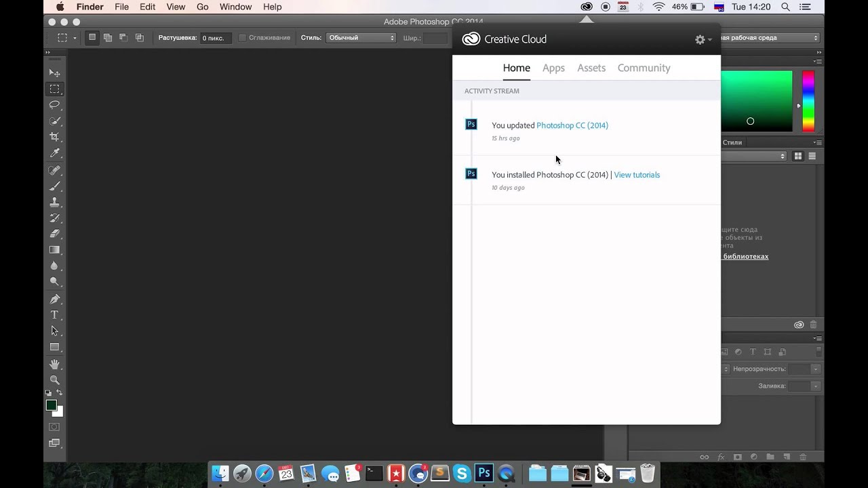Select the Zoom tool

pos(55,380)
